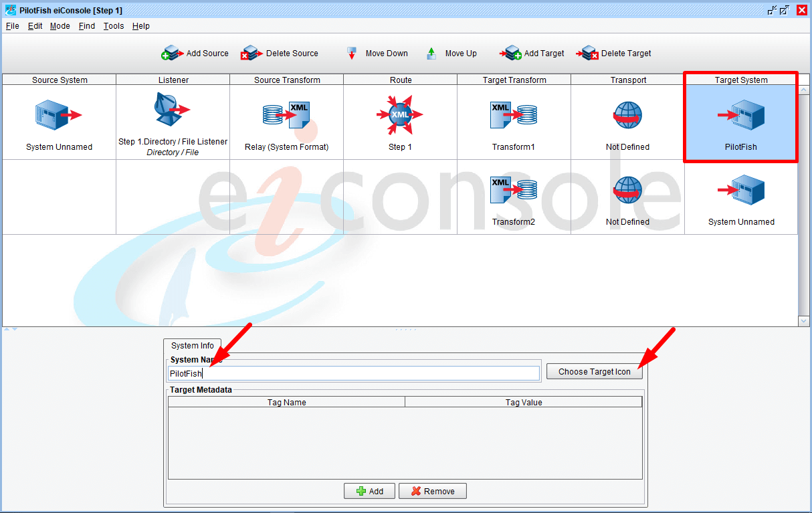The height and width of the screenshot is (513, 812).
Task: Click the Tag Name column header
Action: [x=286, y=402]
